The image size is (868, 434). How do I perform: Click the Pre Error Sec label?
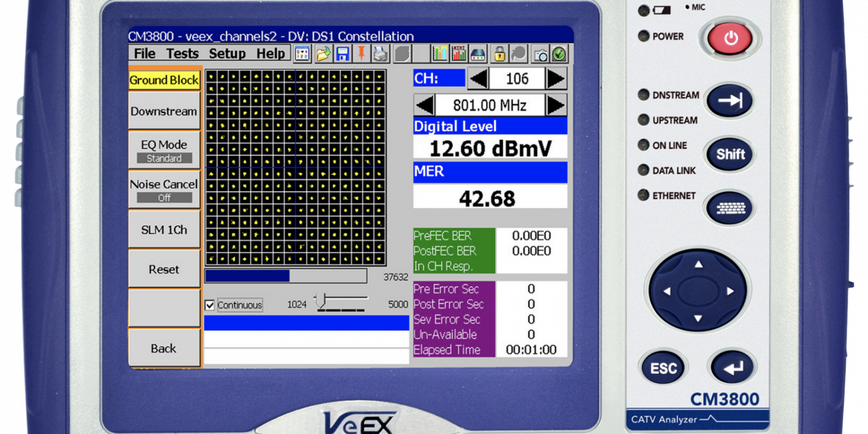click(446, 289)
